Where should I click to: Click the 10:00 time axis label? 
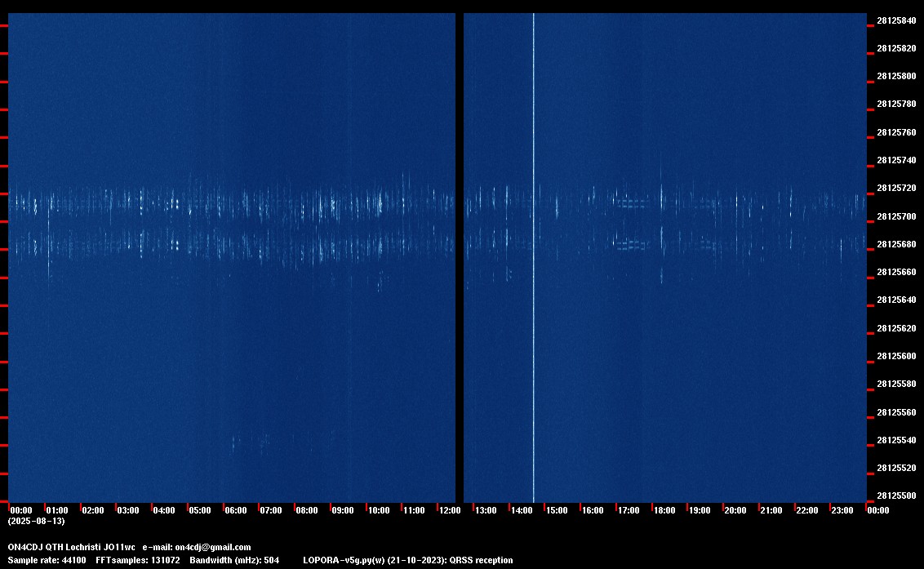tap(378, 510)
